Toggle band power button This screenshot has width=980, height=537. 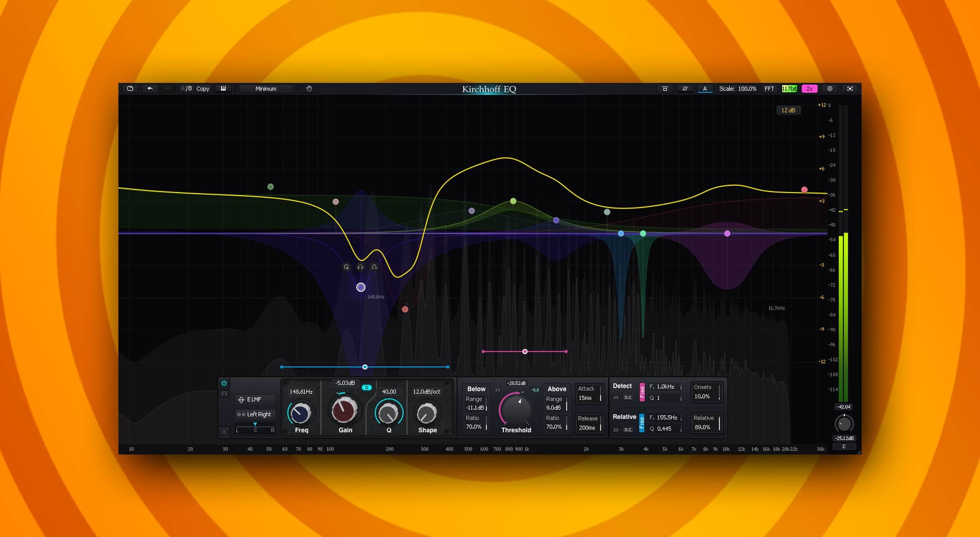(x=224, y=383)
